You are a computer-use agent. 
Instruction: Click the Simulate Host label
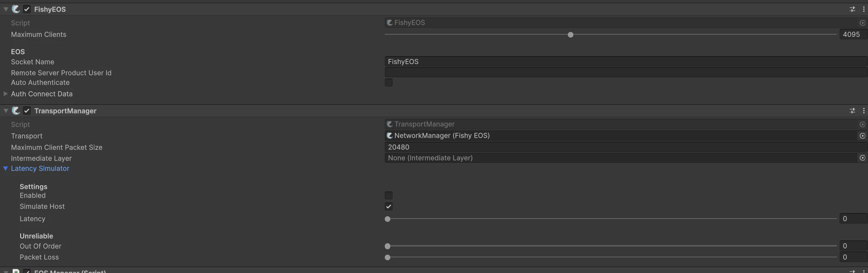(x=42, y=206)
